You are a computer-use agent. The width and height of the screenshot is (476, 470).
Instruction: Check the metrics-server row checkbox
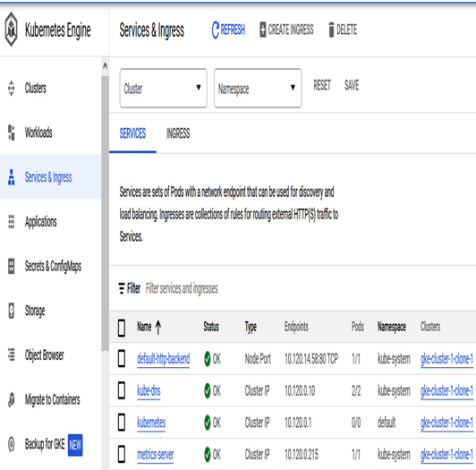pos(122,454)
